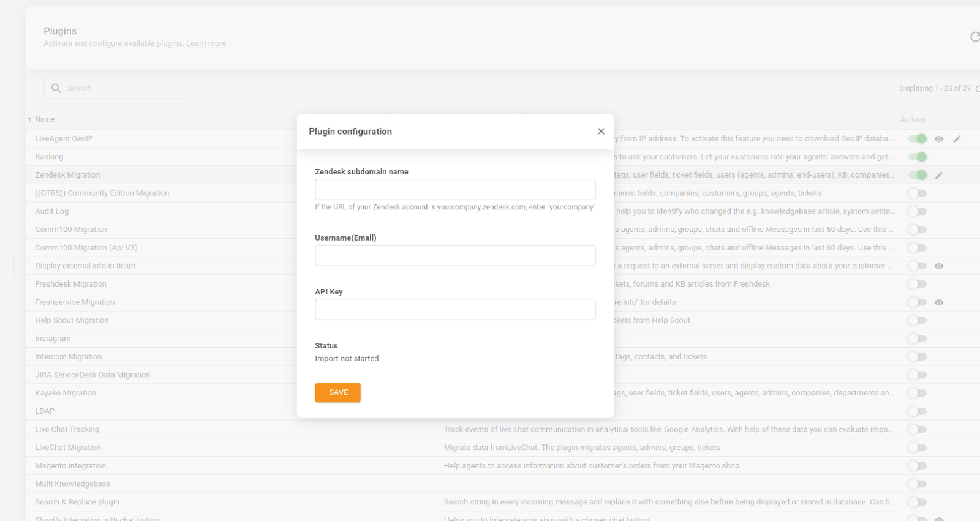The height and width of the screenshot is (521, 980).
Task: Enable the LDAP plugin toggle
Action: [918, 411]
